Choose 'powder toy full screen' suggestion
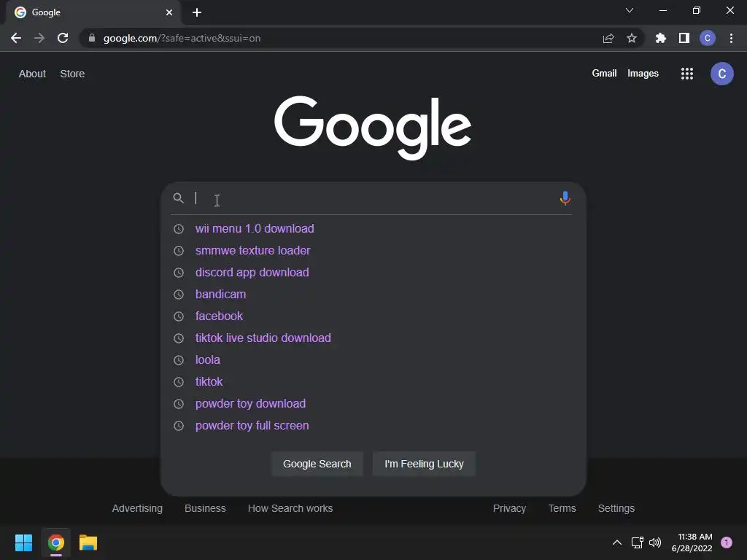The width and height of the screenshot is (747, 560). (x=252, y=426)
